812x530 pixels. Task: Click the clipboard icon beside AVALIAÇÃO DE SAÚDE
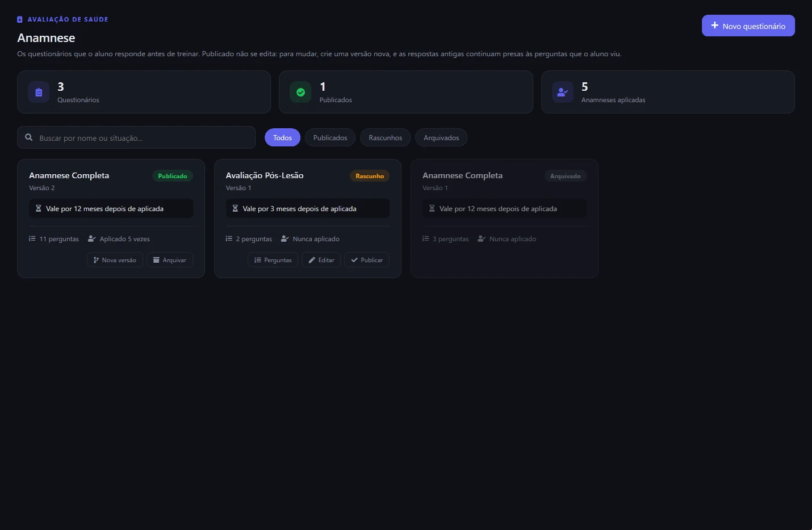point(20,19)
